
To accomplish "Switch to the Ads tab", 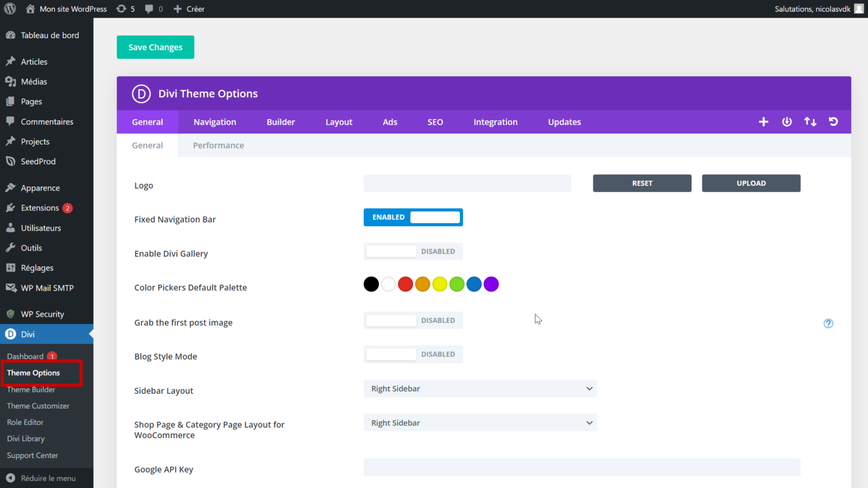I will [x=390, y=122].
